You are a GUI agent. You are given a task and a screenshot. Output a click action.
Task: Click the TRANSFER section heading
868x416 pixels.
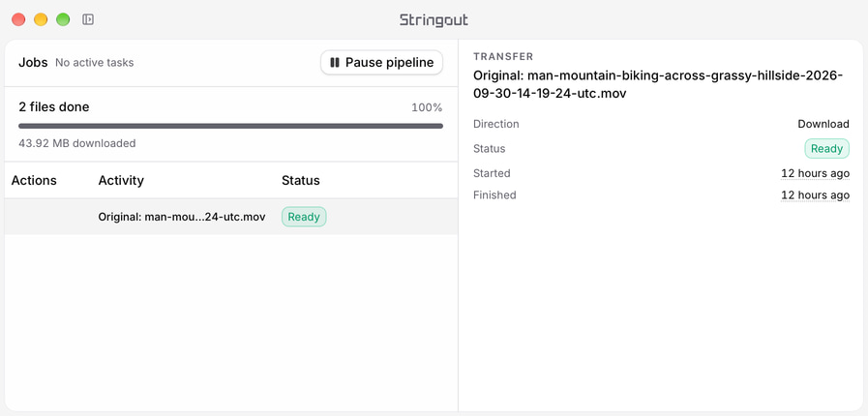pyautogui.click(x=503, y=56)
